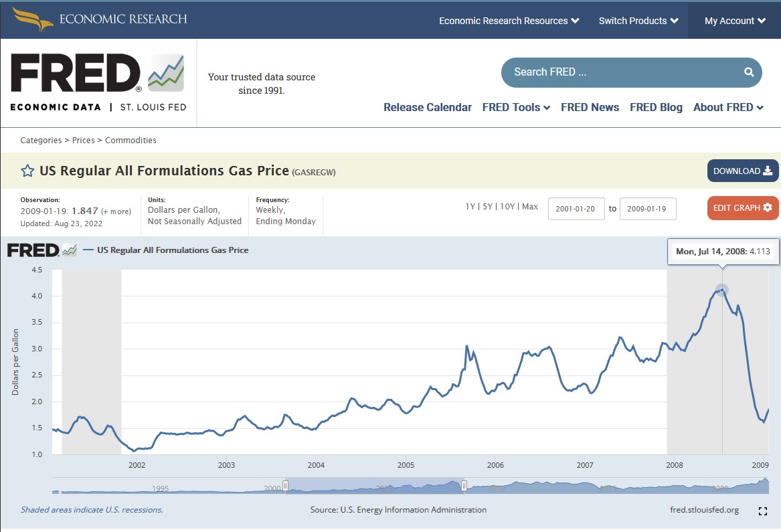Viewport: 781px width, 532px height.
Task: Open the About FRED menu
Action: tap(728, 107)
